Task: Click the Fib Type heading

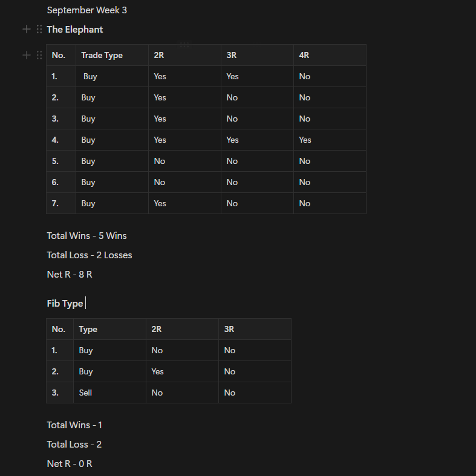Action: pyautogui.click(x=65, y=303)
